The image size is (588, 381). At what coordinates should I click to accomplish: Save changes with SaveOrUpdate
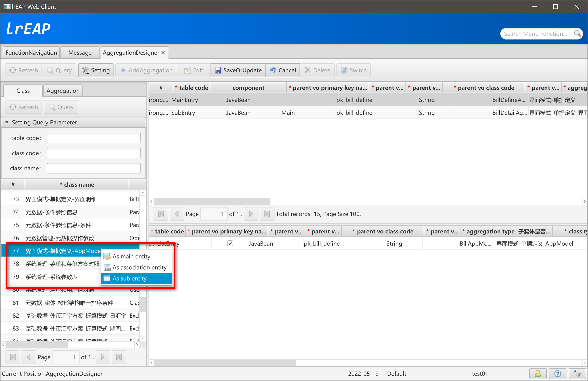click(238, 70)
